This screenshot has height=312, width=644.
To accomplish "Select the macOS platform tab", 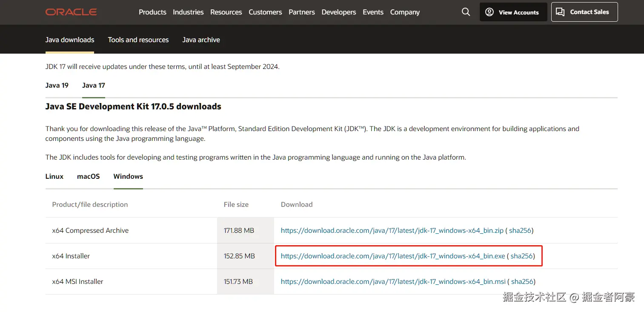I will [x=89, y=176].
